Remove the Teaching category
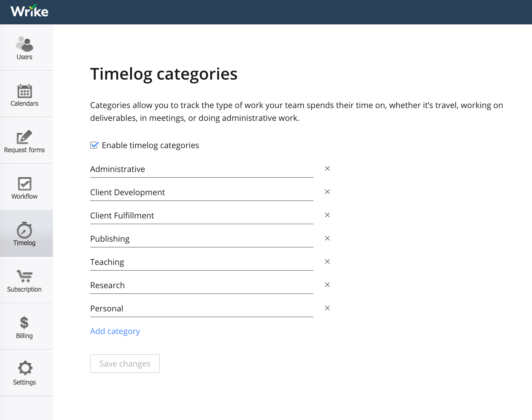 click(x=327, y=261)
